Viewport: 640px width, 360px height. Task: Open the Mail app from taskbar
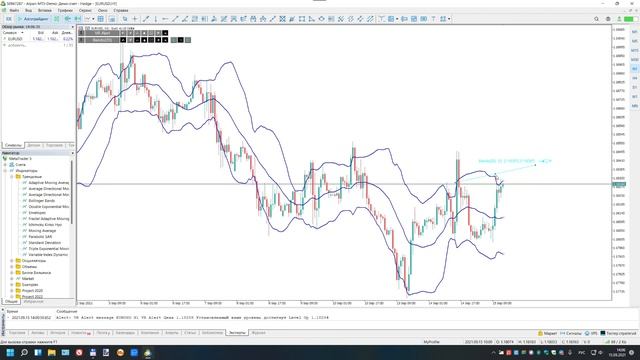coord(65,352)
